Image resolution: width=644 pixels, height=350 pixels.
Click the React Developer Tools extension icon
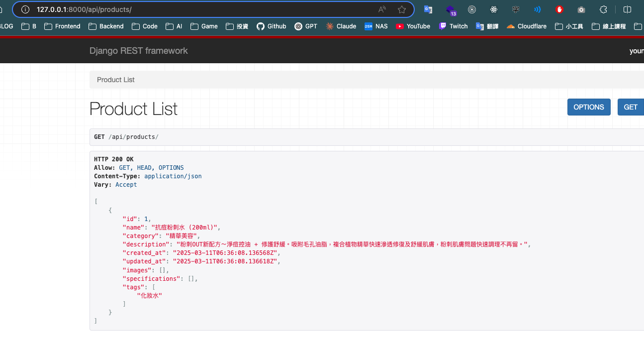(x=494, y=9)
